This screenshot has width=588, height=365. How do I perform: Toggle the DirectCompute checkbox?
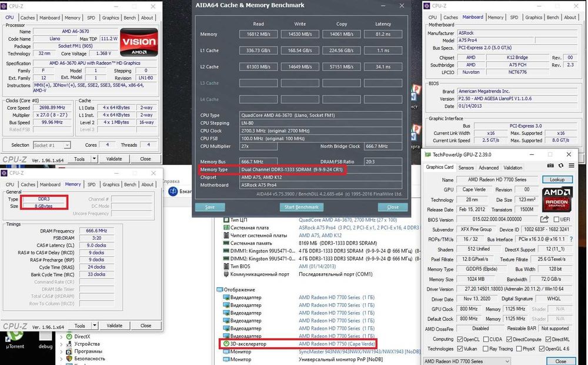509,339
